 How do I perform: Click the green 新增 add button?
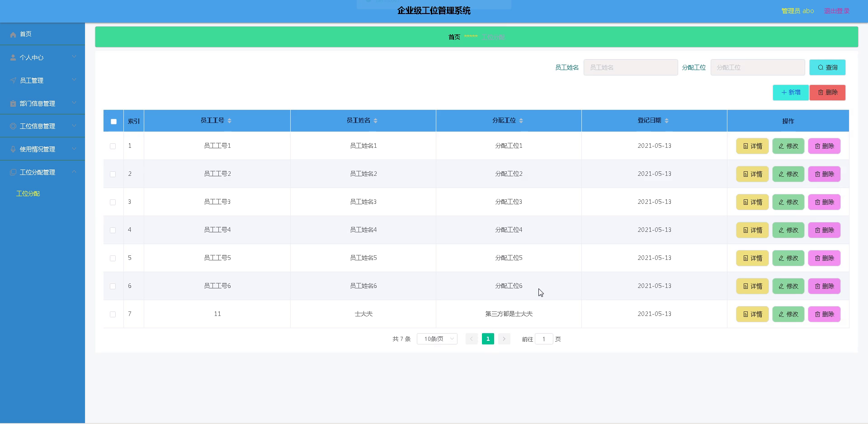(791, 93)
